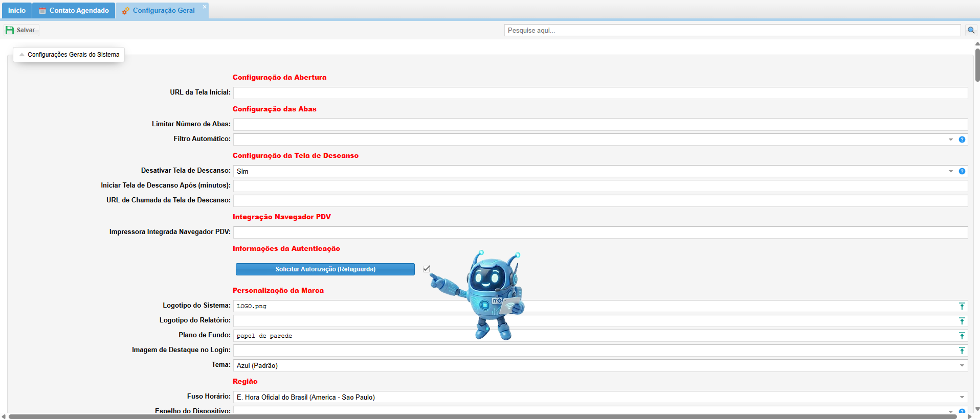The width and height of the screenshot is (980, 419).
Task: Click upload icon for Plano de Fundo
Action: (962, 336)
